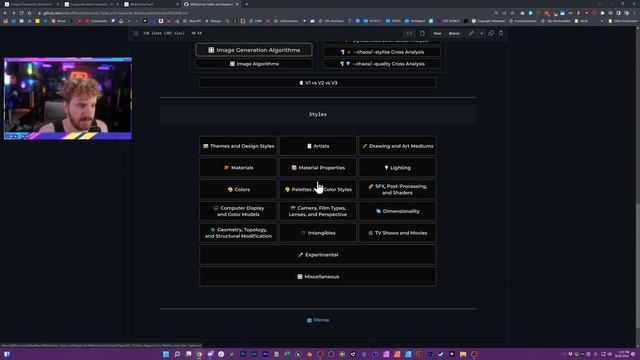This screenshot has width=640, height=360.
Task: Click the display source code icon
Action: click(x=409, y=33)
